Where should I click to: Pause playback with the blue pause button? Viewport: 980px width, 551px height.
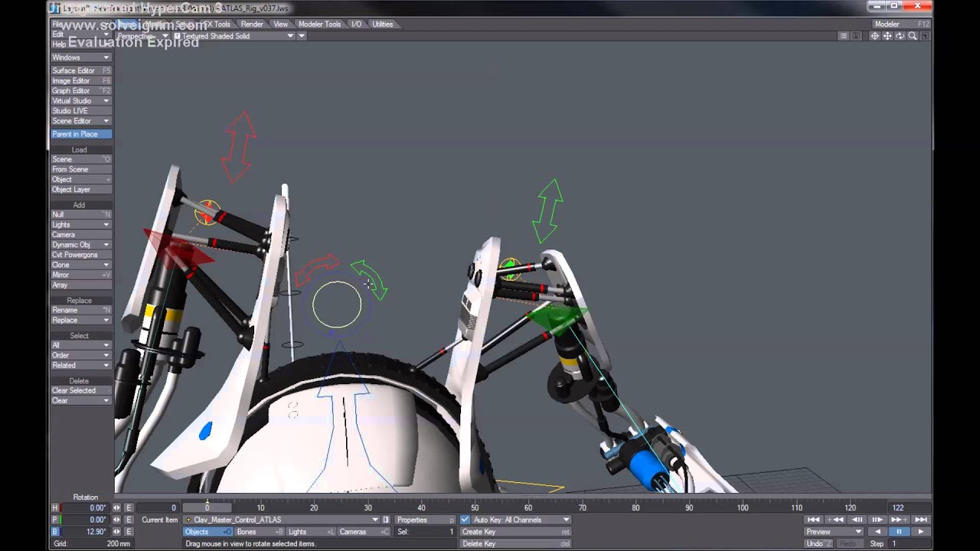tap(899, 532)
